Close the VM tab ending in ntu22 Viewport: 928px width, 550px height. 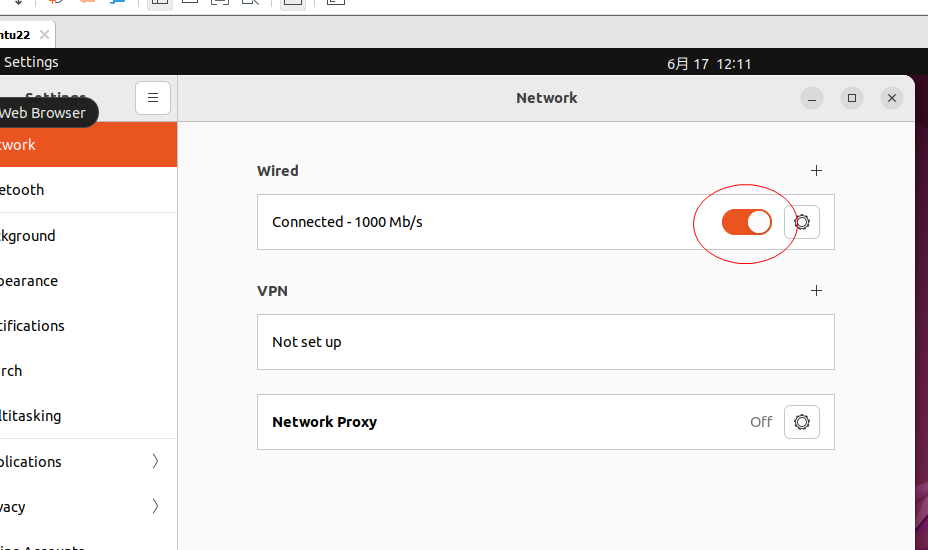(44, 34)
